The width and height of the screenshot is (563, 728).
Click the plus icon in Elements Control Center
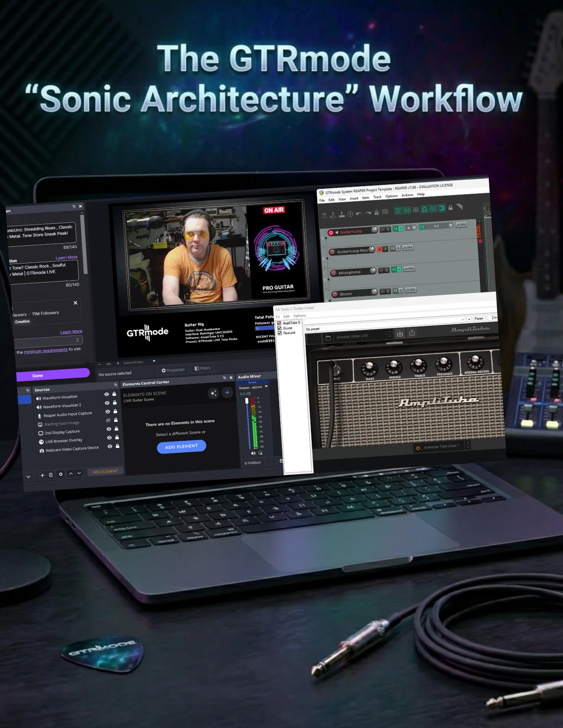point(227,392)
